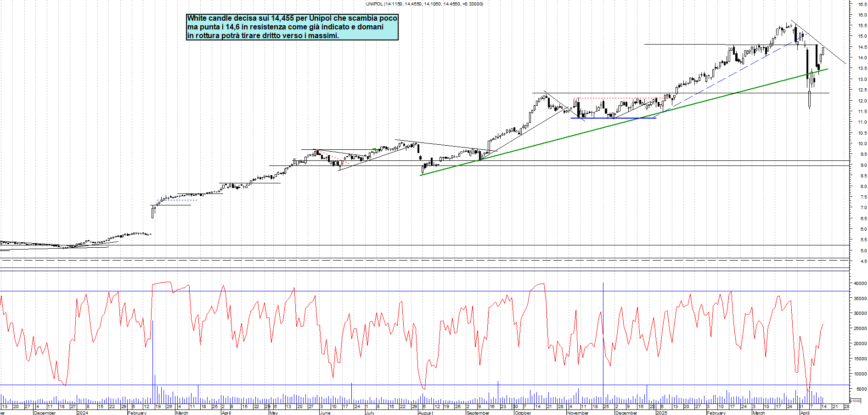Viewport: 868px width, 415px height.
Task: Click the 10000 volume axis label
Action: (860, 374)
